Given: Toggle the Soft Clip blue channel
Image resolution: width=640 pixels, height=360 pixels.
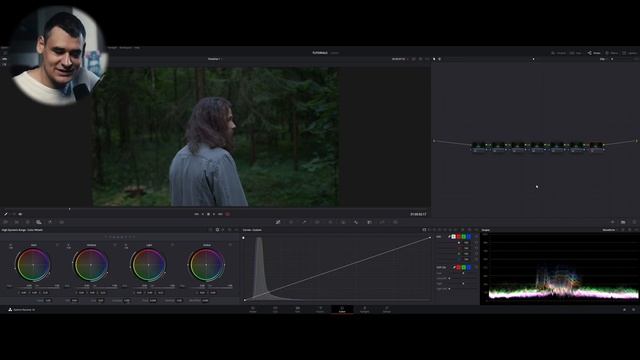Looking at the screenshot, I should 469,267.
